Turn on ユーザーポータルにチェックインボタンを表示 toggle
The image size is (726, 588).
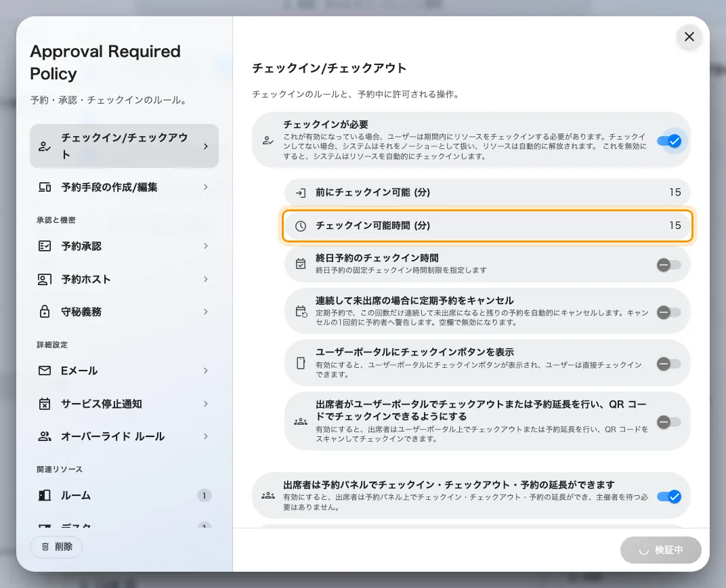(669, 364)
